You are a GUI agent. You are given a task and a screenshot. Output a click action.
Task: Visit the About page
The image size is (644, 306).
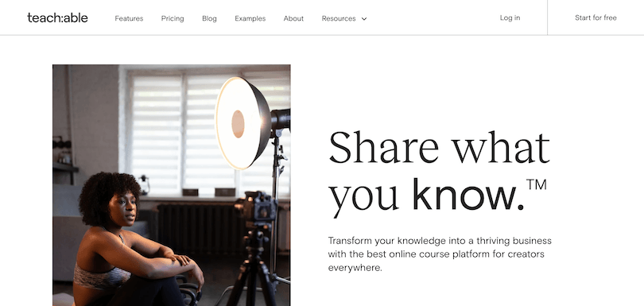[x=293, y=18]
